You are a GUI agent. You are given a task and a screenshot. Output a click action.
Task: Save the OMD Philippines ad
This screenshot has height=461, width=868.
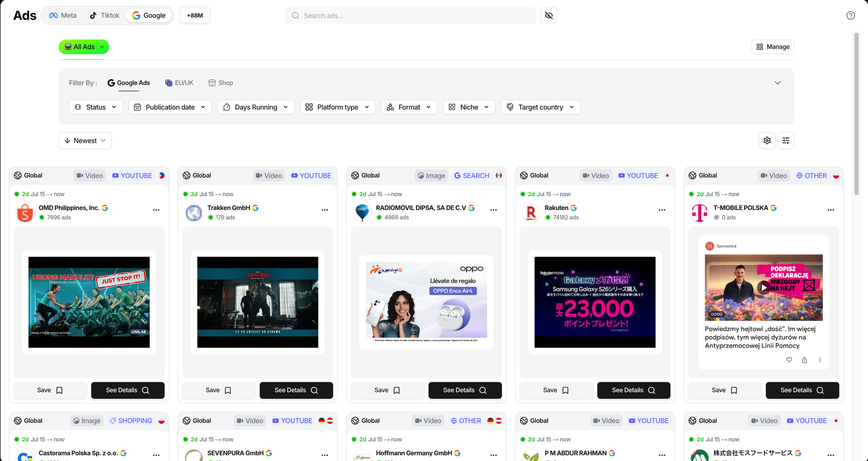point(50,390)
